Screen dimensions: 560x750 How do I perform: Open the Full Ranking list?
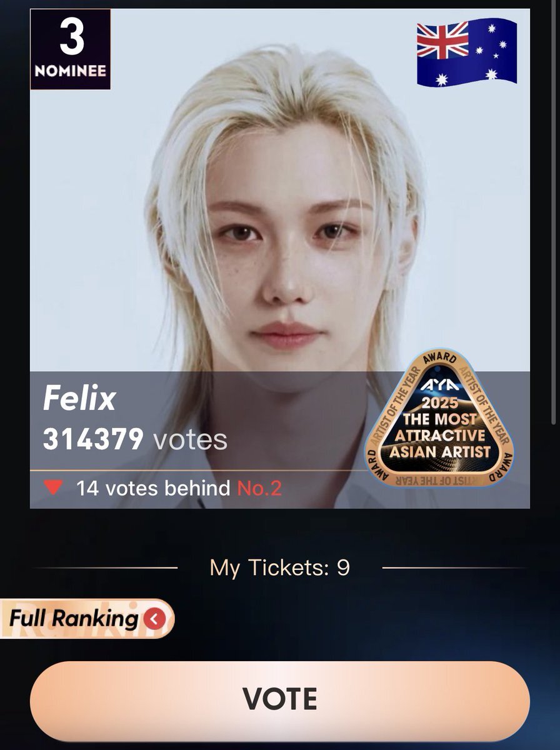tap(87, 619)
